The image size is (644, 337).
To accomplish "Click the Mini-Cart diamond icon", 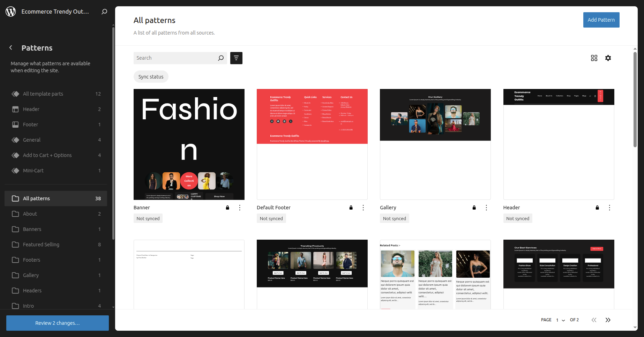I will pyautogui.click(x=15, y=171).
